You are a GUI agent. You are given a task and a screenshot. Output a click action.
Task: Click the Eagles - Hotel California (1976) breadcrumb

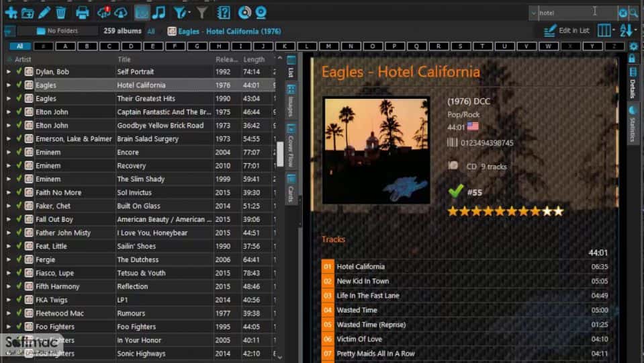click(224, 31)
